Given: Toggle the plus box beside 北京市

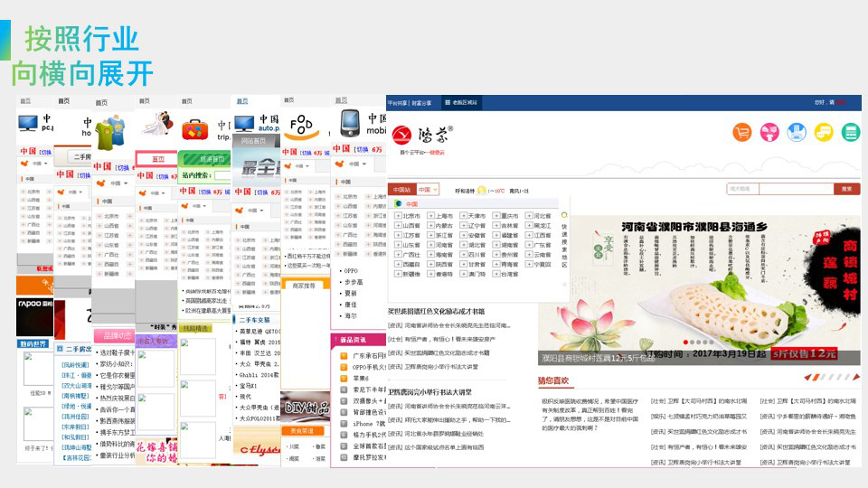Looking at the screenshot, I should point(398,217).
